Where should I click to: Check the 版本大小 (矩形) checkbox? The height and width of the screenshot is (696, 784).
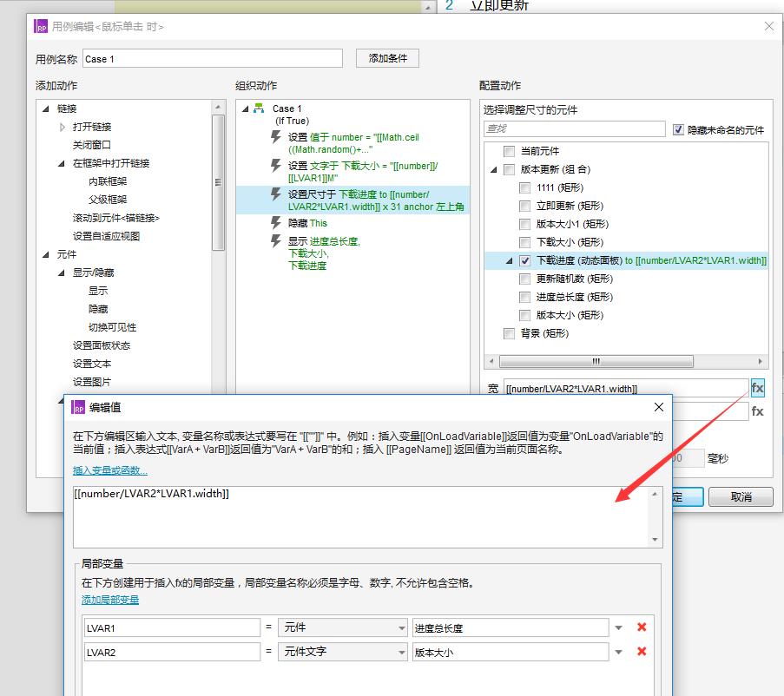click(525, 315)
